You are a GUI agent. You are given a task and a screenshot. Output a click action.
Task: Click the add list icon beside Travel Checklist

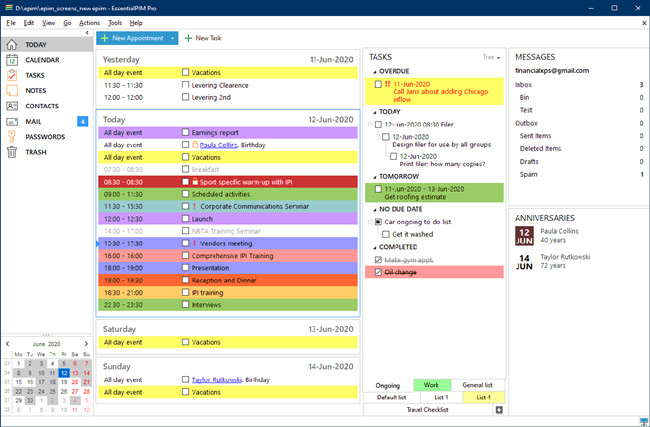[x=499, y=410]
